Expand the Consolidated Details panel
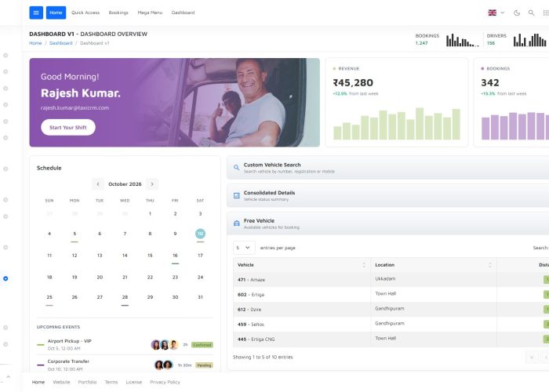Viewport: 549px width, 392px height. pos(388,196)
